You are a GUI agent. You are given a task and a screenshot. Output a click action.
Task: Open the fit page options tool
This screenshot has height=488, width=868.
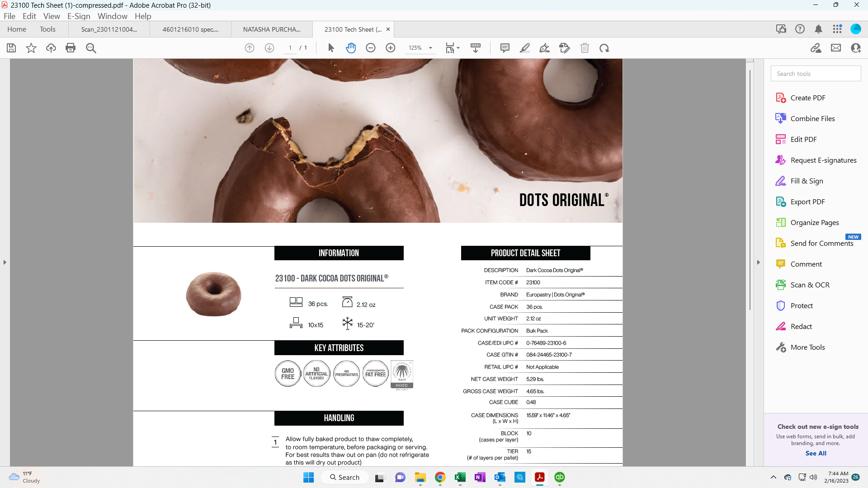click(x=452, y=48)
